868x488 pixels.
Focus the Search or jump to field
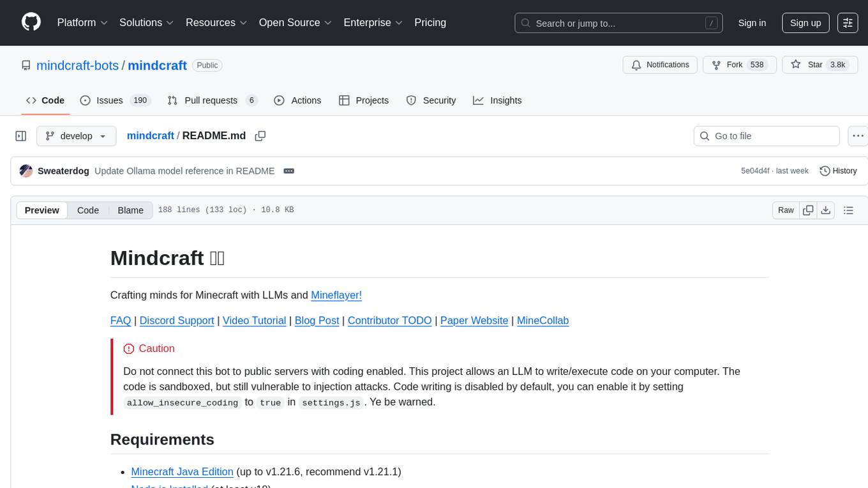coord(618,23)
